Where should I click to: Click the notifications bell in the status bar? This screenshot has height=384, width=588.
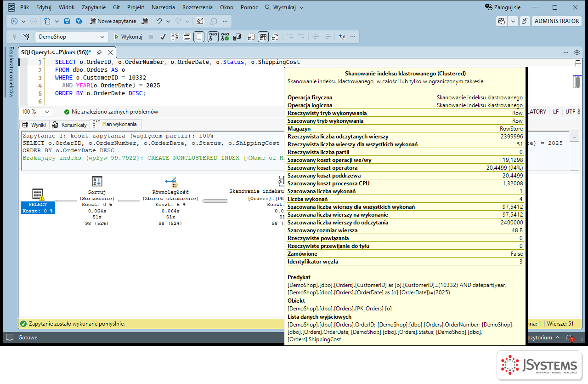point(569,338)
